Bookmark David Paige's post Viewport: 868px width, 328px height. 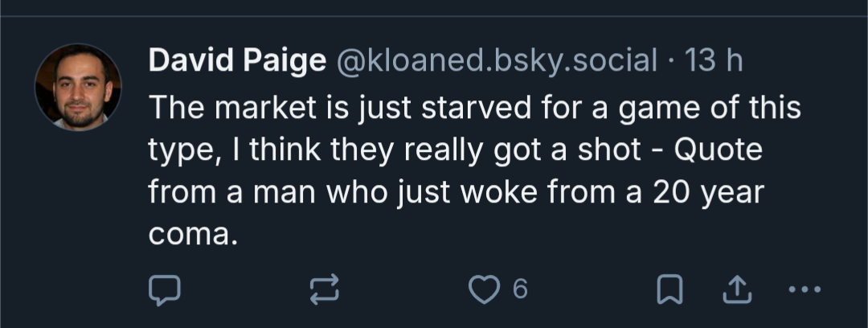(669, 289)
